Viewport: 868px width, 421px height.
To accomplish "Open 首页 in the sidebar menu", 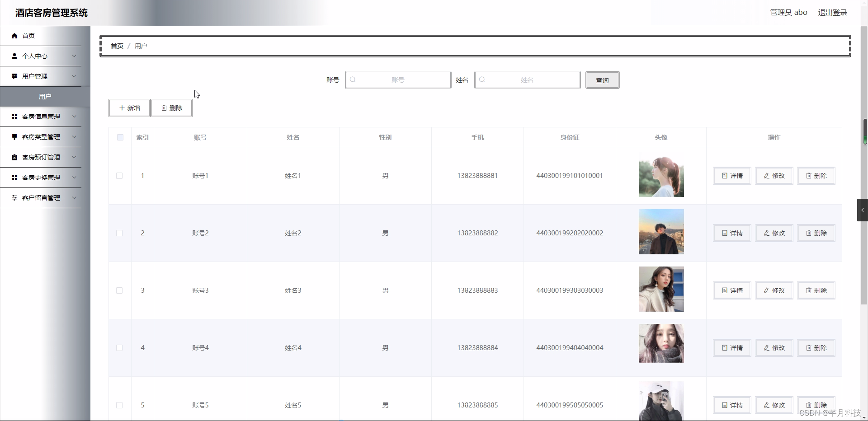I will pos(41,36).
